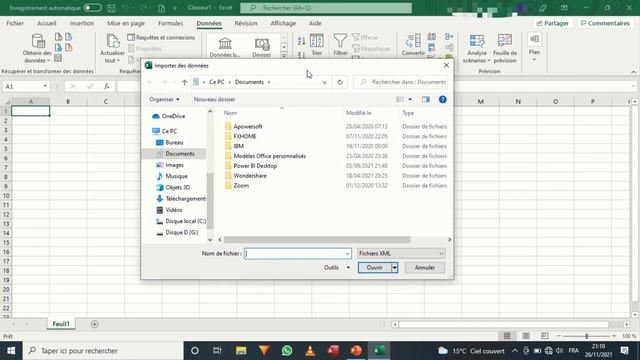Open the Fichiers XML file type dropdown
640x360 pixels.
pos(401,253)
